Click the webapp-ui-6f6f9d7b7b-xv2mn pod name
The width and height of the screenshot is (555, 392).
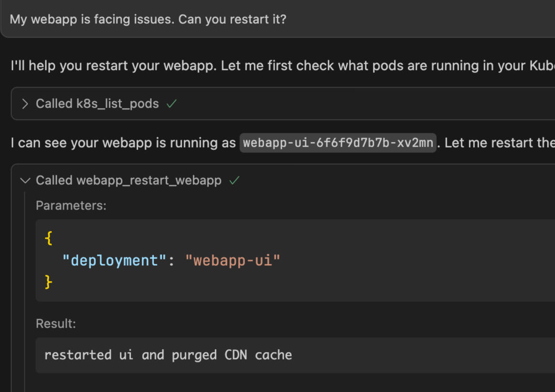coord(338,143)
